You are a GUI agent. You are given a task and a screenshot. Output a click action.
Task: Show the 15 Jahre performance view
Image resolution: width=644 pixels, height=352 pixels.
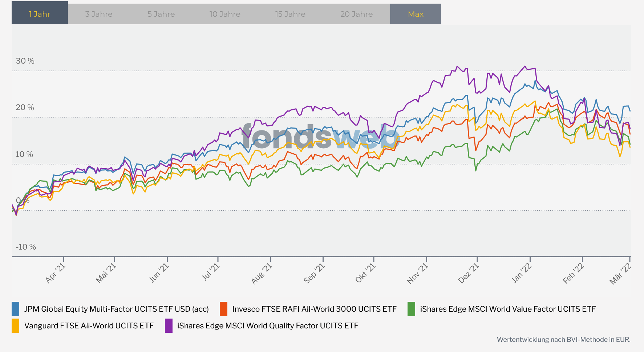coord(290,14)
